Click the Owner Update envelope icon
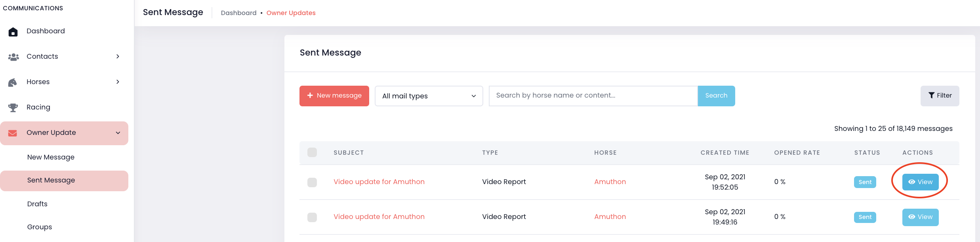Screen dimensions: 980x242 click(x=13, y=133)
